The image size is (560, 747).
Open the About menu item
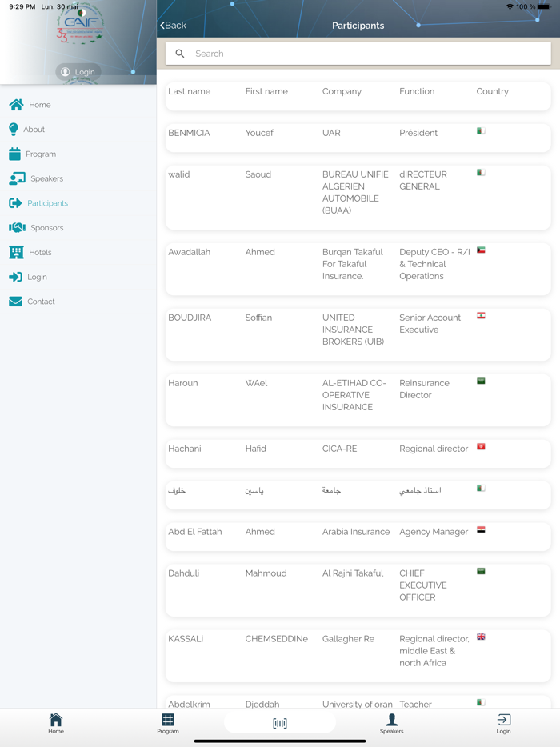click(34, 129)
